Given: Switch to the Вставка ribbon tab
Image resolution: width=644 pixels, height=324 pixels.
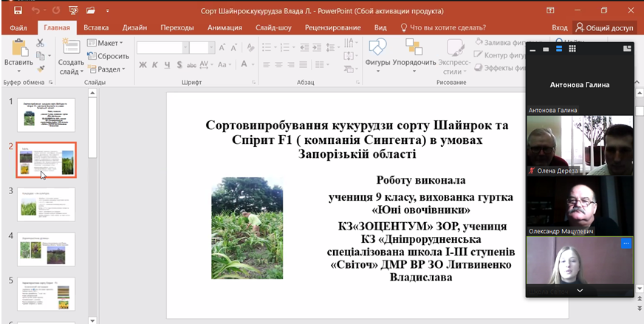Looking at the screenshot, I should click(x=96, y=27).
